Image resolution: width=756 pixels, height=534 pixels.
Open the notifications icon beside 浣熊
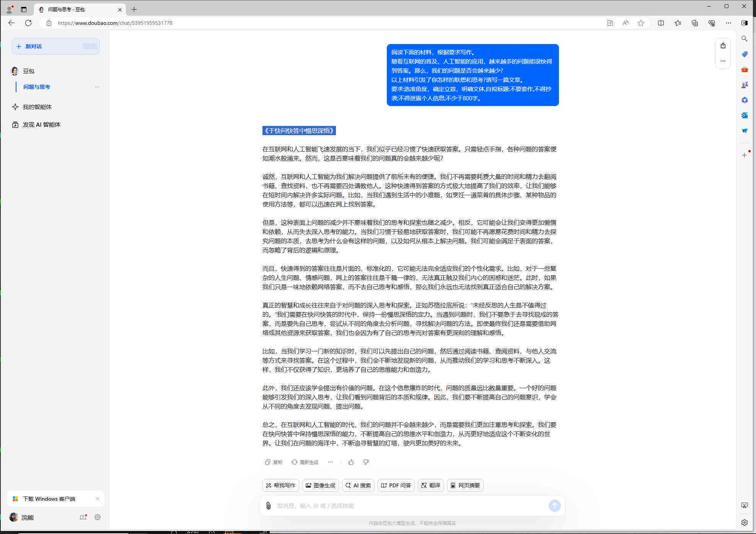pos(83,517)
